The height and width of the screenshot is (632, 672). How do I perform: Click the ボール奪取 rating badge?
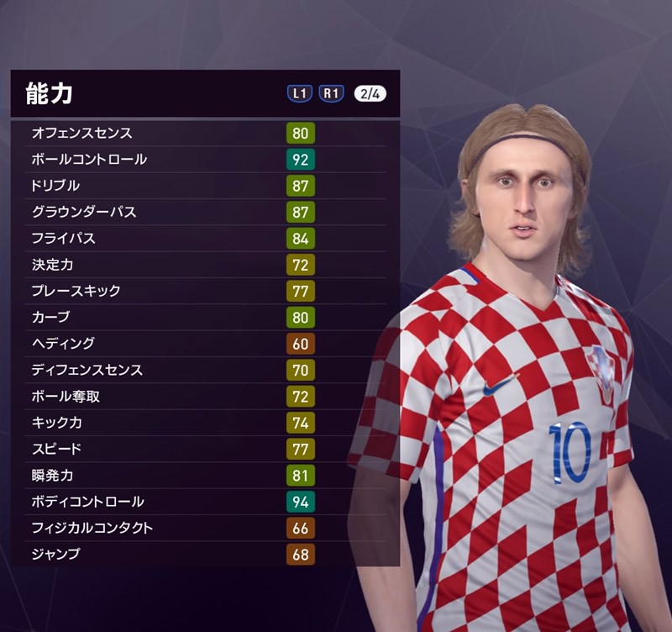301,397
